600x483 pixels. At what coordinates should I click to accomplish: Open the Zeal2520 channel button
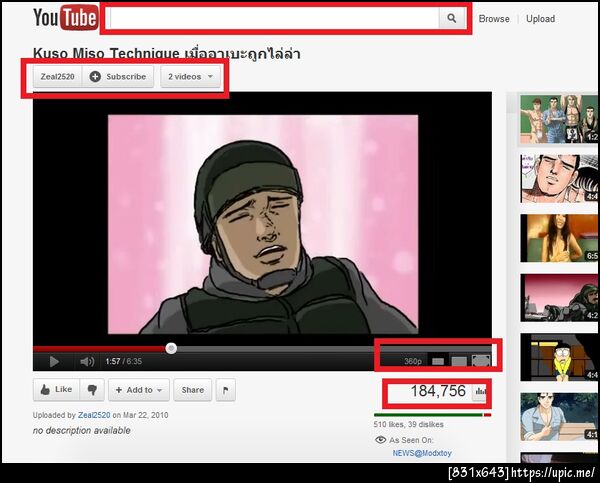57,77
